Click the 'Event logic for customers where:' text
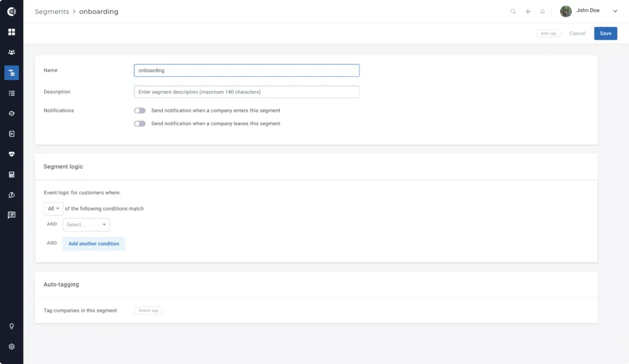Image resolution: width=629 pixels, height=364 pixels. (82, 193)
